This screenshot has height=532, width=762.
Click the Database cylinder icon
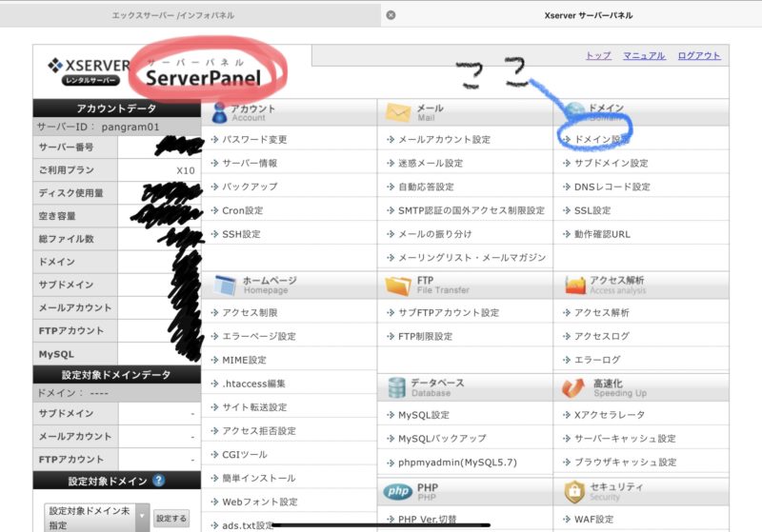click(x=396, y=388)
